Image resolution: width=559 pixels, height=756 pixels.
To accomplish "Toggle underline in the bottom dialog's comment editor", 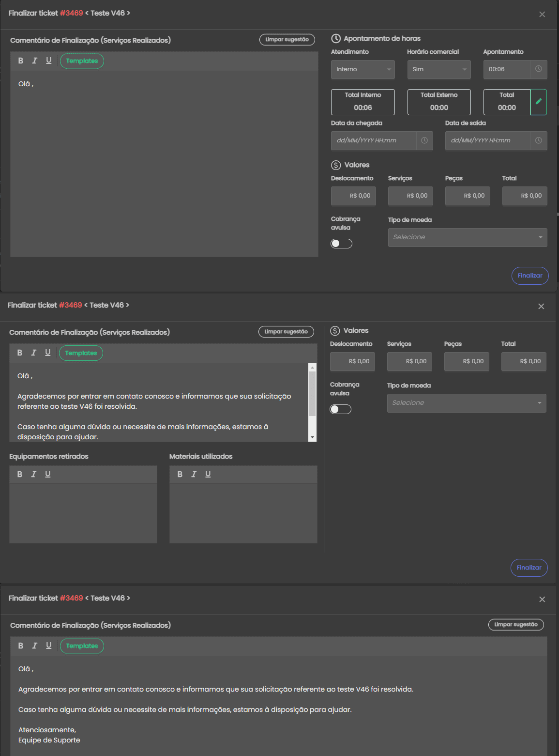I will (x=48, y=646).
